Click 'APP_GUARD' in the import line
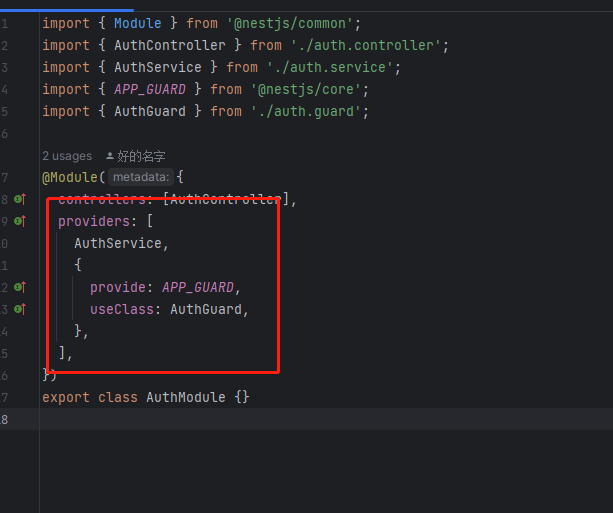 150,90
